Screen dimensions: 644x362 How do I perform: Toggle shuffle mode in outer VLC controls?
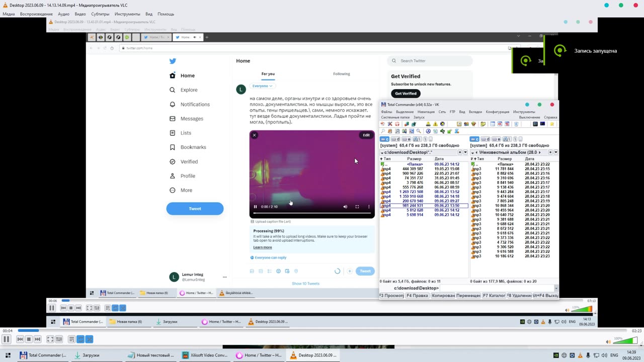click(x=89, y=339)
